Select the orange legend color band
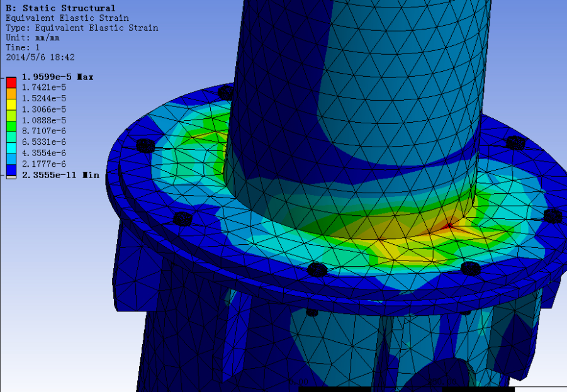 pos(11,93)
